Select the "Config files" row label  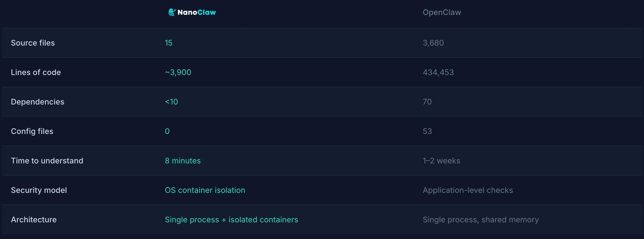point(32,131)
